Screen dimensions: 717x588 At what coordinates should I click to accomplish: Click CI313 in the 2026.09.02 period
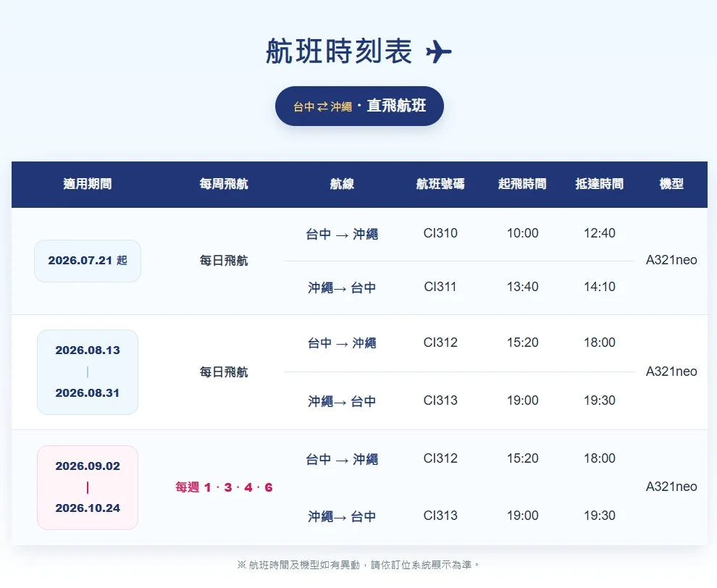tap(440, 516)
